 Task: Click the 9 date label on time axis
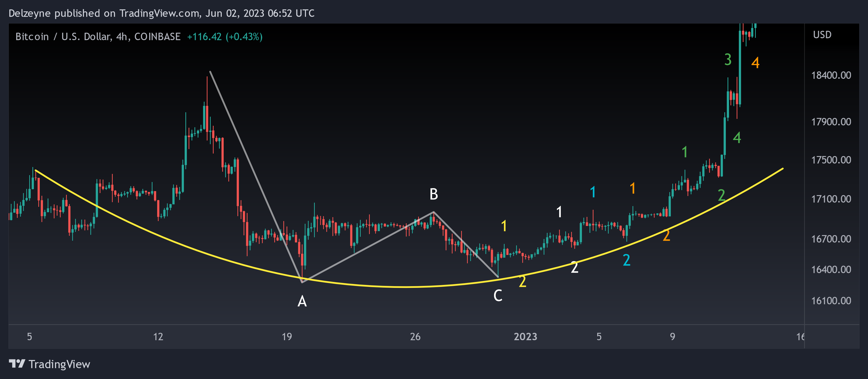coord(673,337)
